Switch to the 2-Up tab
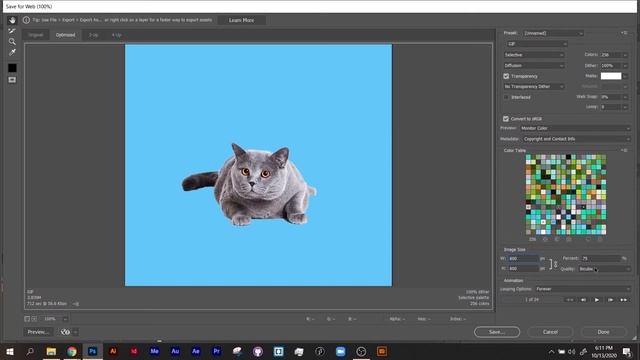 [93, 35]
